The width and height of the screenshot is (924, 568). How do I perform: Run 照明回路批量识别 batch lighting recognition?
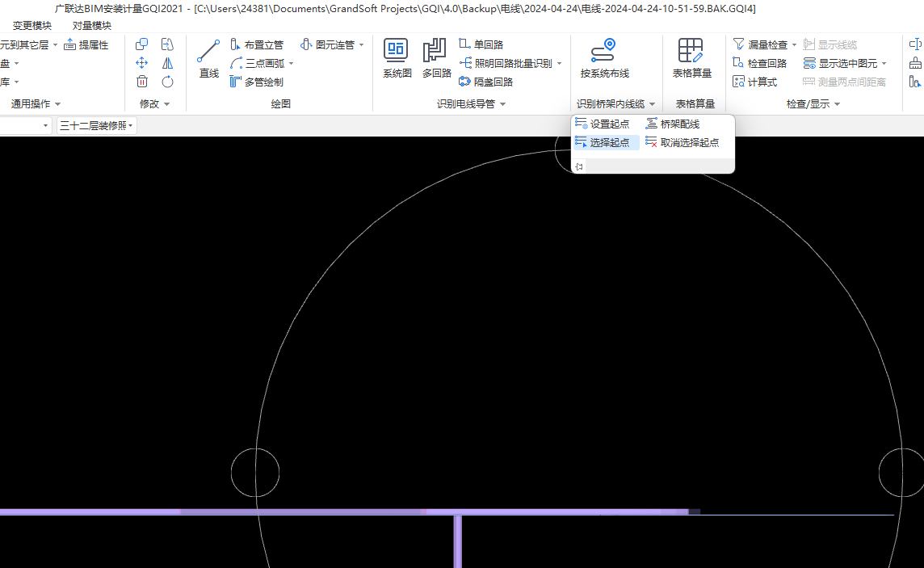click(x=506, y=63)
